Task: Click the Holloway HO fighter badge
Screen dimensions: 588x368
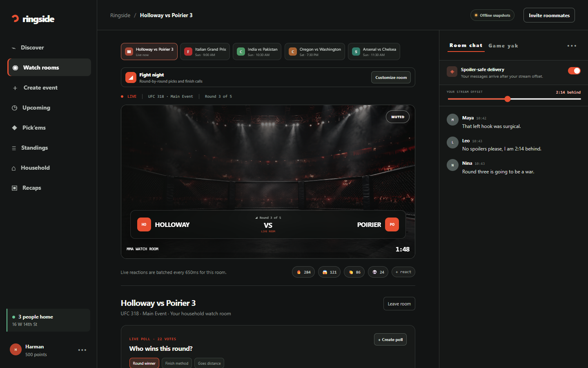Action: (144, 224)
